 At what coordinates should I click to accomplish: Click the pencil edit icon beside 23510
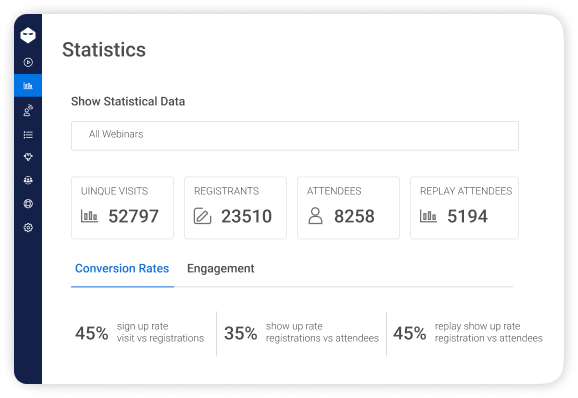[202, 216]
